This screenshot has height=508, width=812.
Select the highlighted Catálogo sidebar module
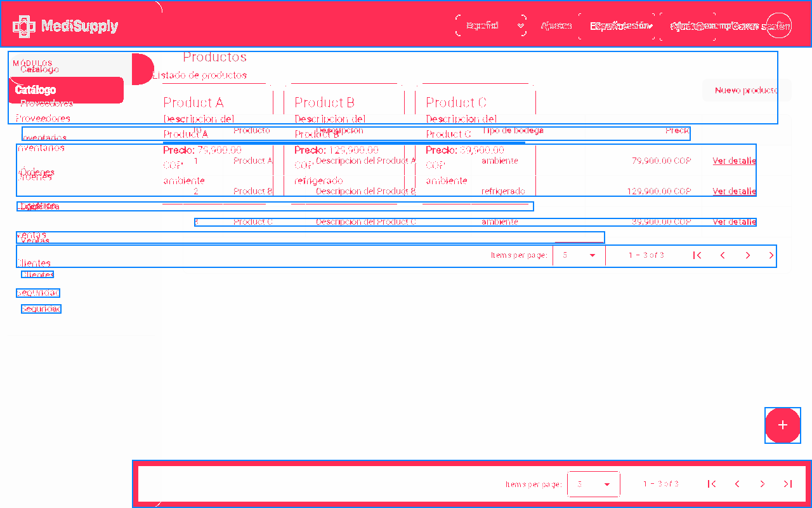(x=66, y=90)
